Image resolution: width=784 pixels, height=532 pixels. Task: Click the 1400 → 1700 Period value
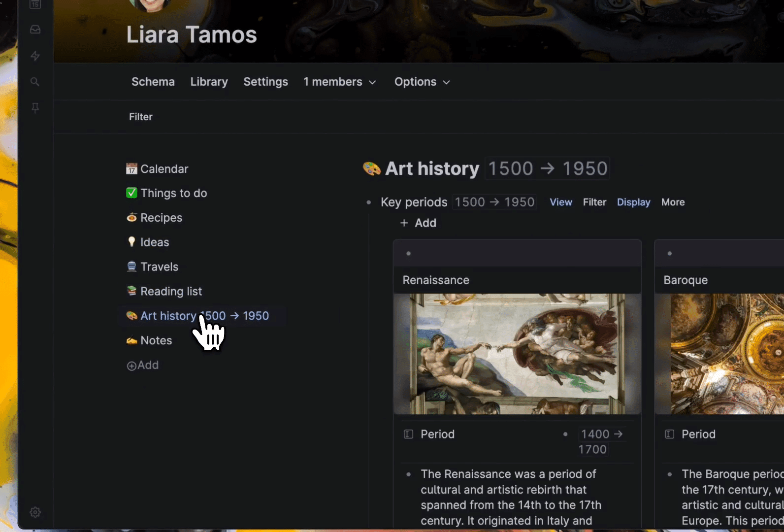pos(601,441)
